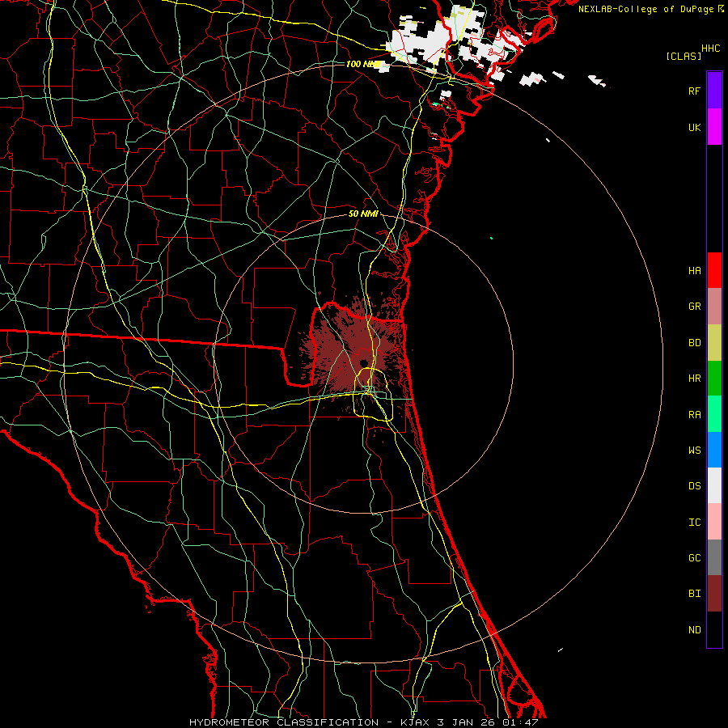Viewport: 728px width, 728px height.
Task: Click the RA light-green legend swatch
Action: click(x=714, y=414)
